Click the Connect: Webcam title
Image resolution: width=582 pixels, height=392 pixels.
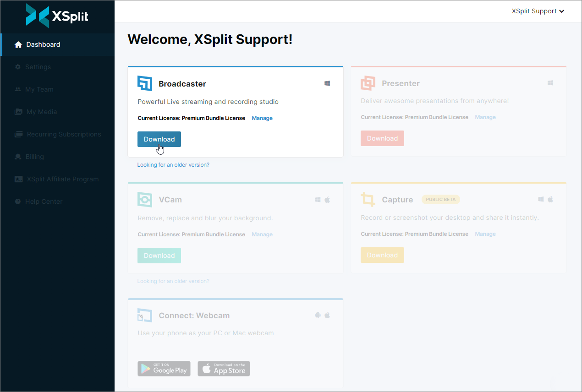click(x=194, y=316)
